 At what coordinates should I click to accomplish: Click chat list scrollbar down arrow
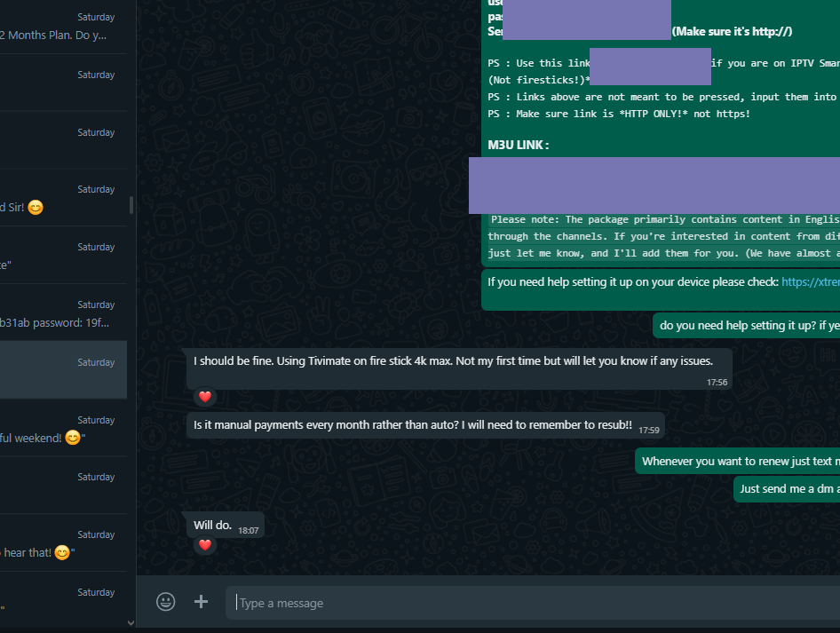(131, 623)
